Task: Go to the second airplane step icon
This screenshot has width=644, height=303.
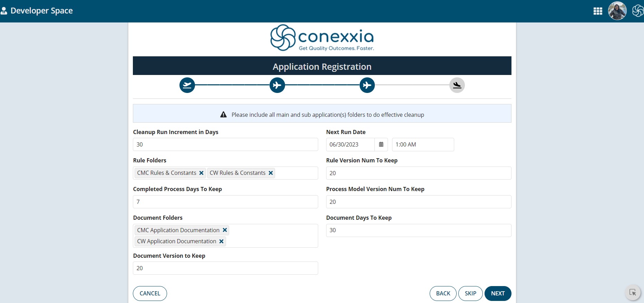Action: pyautogui.click(x=277, y=85)
